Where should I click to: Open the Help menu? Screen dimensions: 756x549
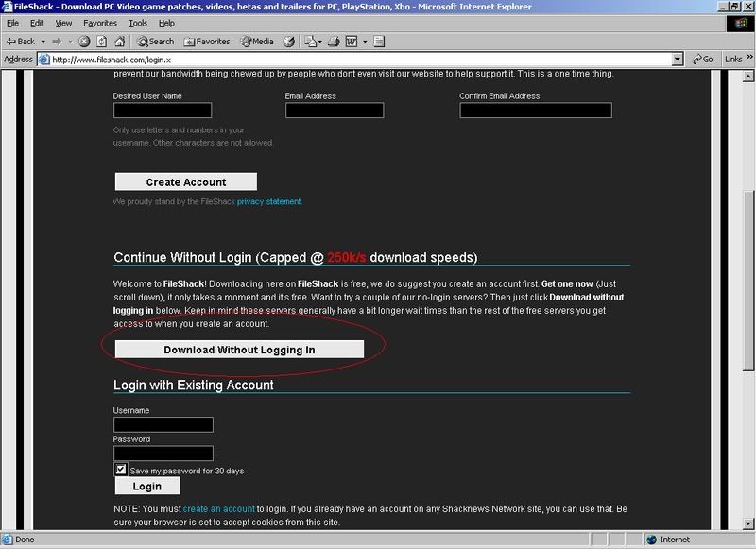click(166, 23)
